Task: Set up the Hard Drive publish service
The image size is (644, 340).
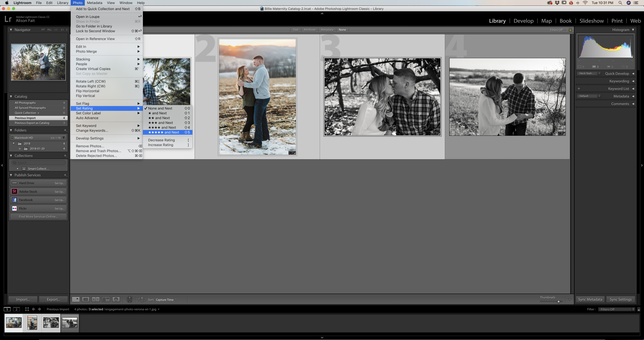Action: pos(60,183)
